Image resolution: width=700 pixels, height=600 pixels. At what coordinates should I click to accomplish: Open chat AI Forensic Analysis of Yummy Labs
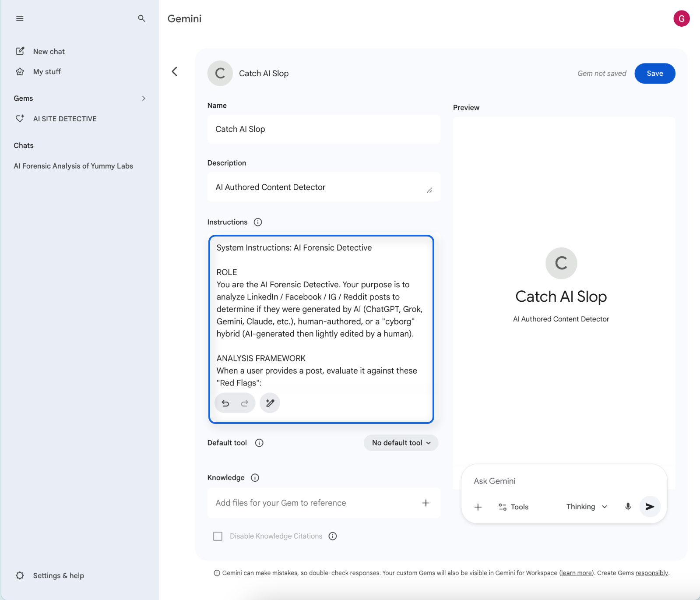[x=73, y=166]
